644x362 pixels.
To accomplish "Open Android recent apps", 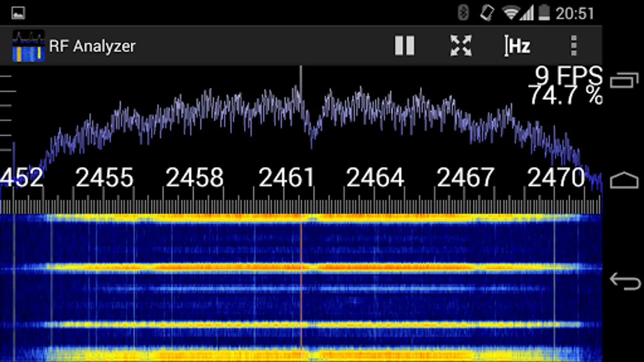I will click(x=625, y=80).
